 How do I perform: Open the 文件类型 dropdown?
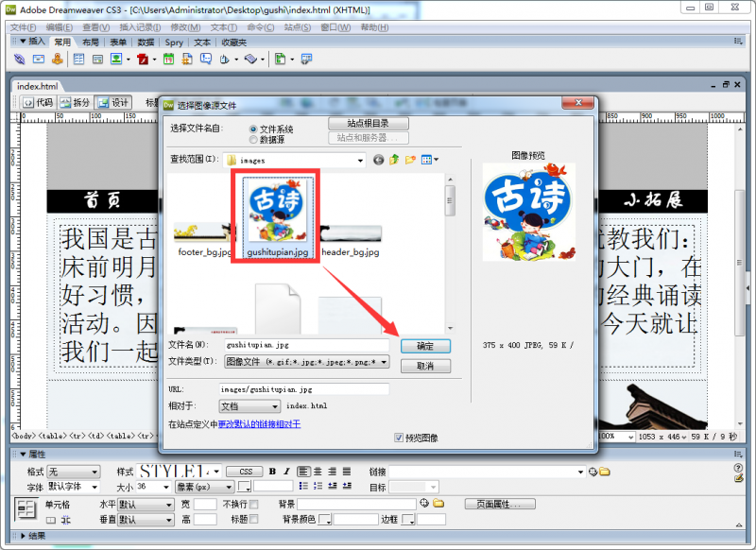pyautogui.click(x=384, y=362)
